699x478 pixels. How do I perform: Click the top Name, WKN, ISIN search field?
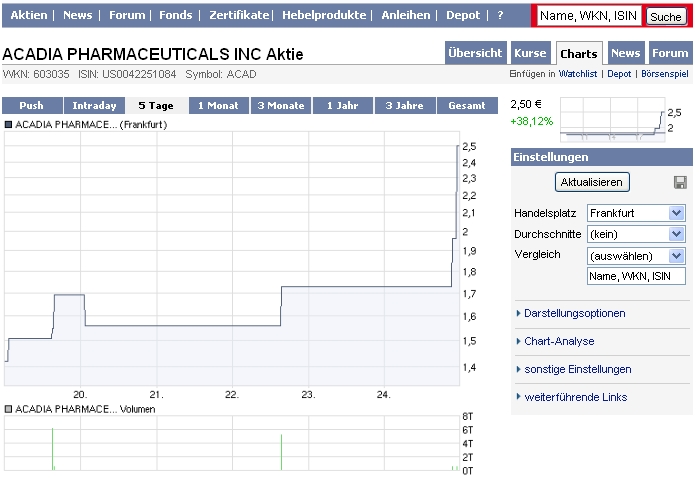pos(588,16)
